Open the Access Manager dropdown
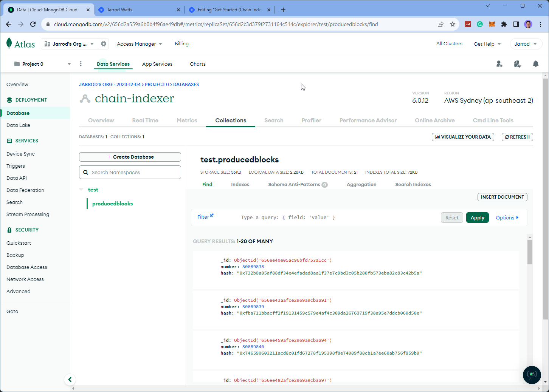This screenshot has width=549, height=392. point(140,44)
